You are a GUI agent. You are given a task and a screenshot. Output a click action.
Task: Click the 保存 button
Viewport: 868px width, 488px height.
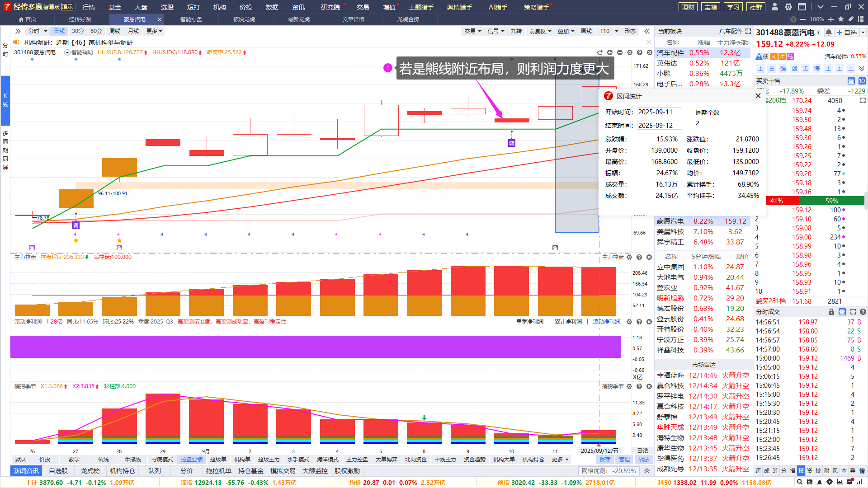[x=605, y=460]
